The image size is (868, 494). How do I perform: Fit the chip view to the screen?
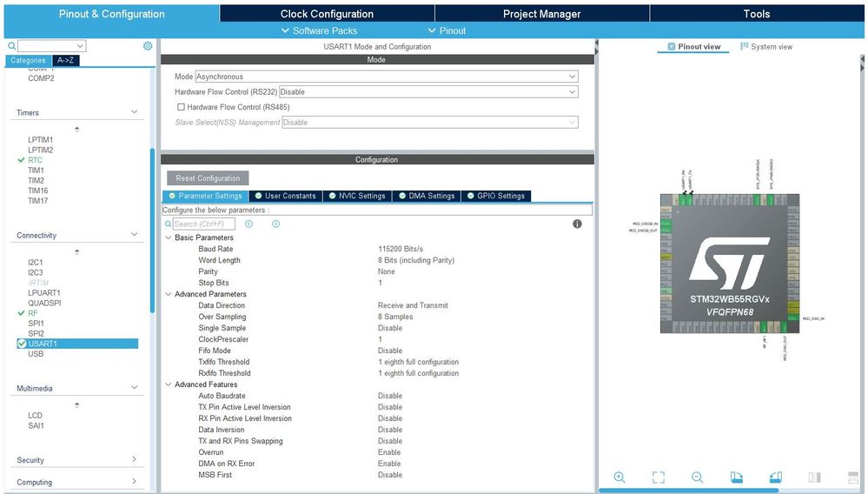(659, 477)
